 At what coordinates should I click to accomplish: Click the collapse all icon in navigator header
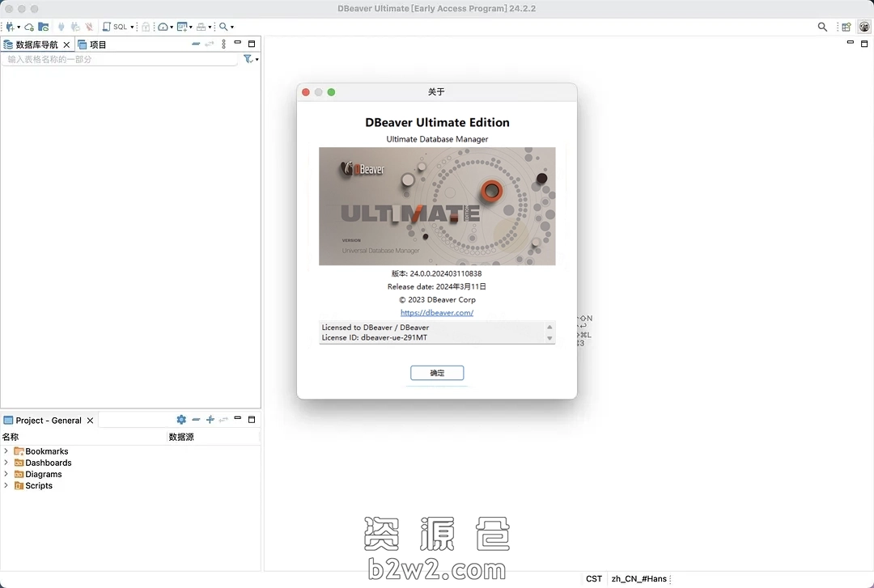pyautogui.click(x=196, y=44)
